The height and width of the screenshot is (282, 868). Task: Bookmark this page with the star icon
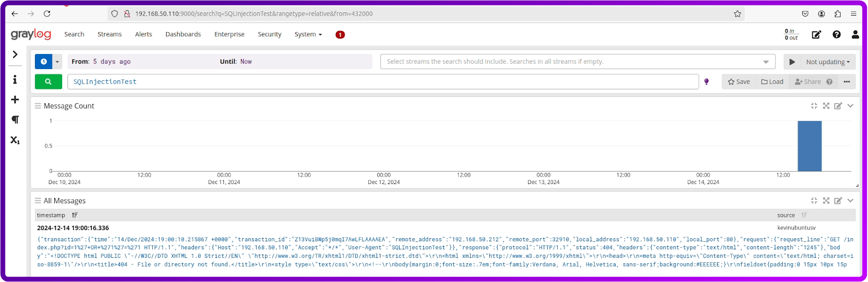(737, 14)
